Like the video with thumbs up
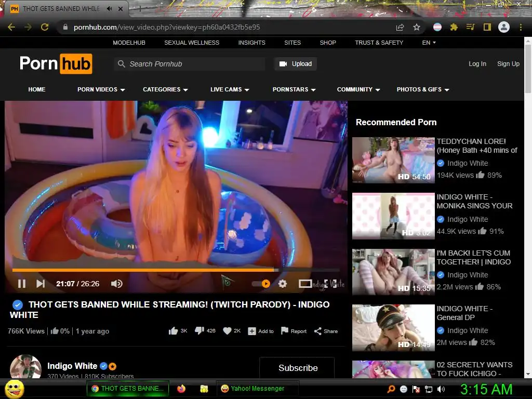This screenshot has width=532, height=399. 173,331
